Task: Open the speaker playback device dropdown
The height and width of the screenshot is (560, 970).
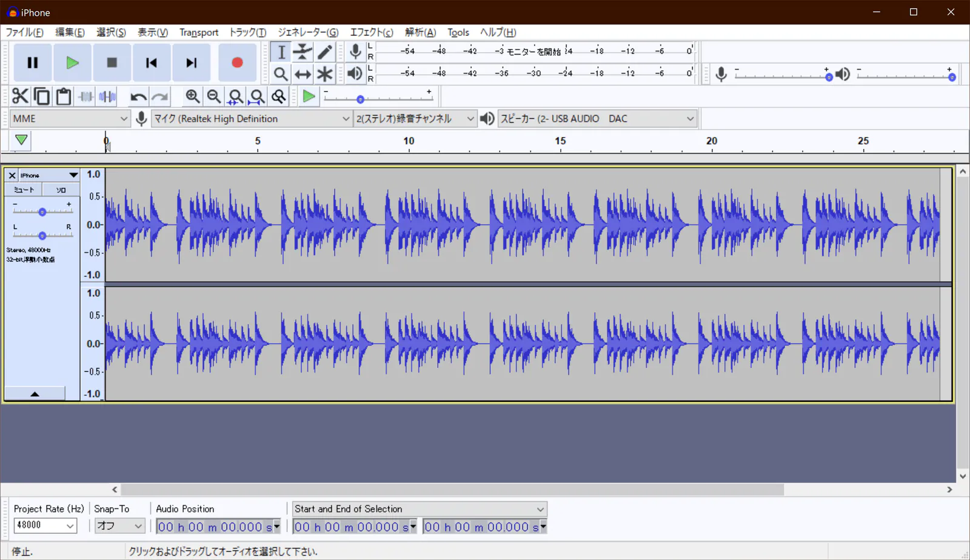Action: [598, 119]
